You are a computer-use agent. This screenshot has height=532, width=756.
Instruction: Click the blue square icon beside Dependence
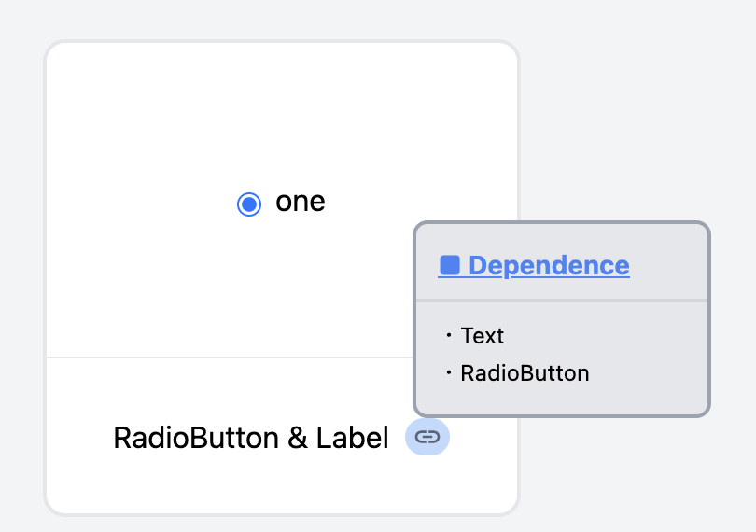click(x=449, y=265)
